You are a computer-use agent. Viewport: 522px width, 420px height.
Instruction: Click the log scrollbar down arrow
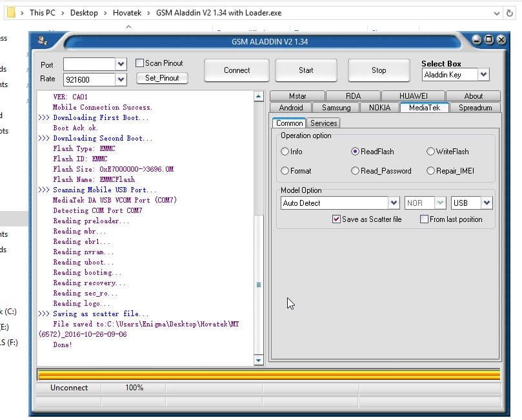[259, 360]
